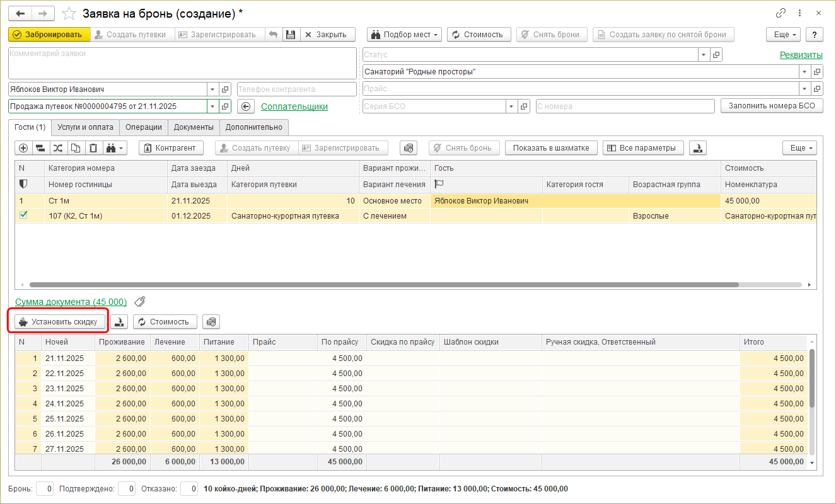Toggle the green checkbox in room 107 row
The width and height of the screenshot is (836, 504).
click(23, 215)
